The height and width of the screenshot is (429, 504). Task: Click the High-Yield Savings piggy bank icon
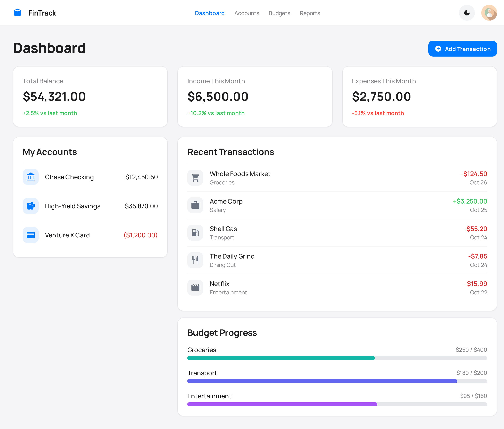tap(31, 206)
